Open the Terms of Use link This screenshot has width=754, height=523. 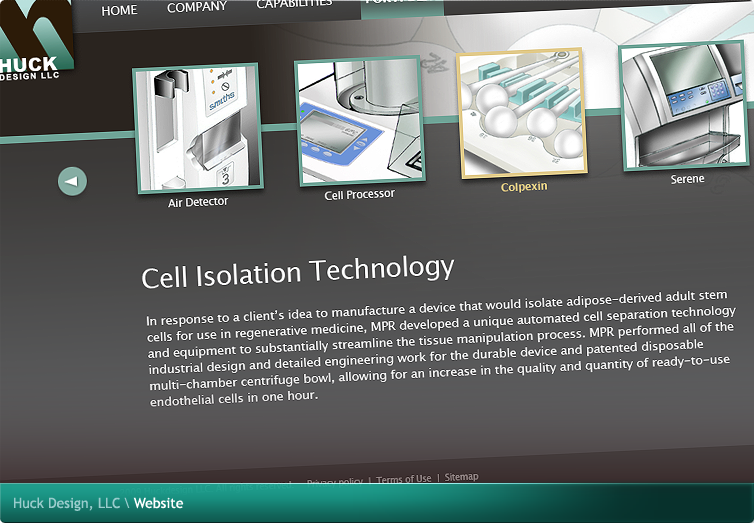point(404,480)
